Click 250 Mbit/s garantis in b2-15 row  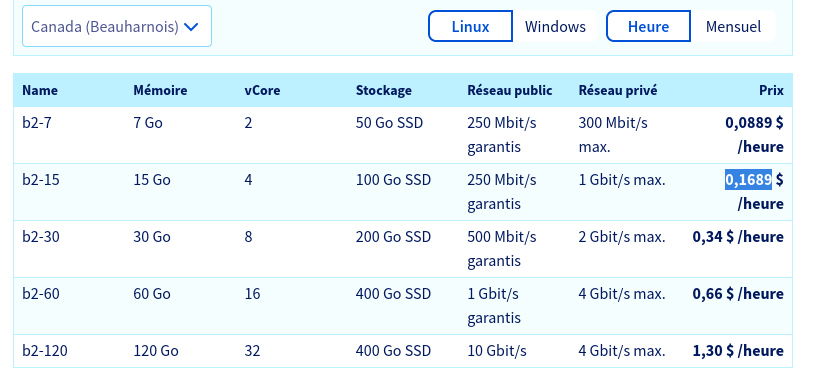click(502, 192)
